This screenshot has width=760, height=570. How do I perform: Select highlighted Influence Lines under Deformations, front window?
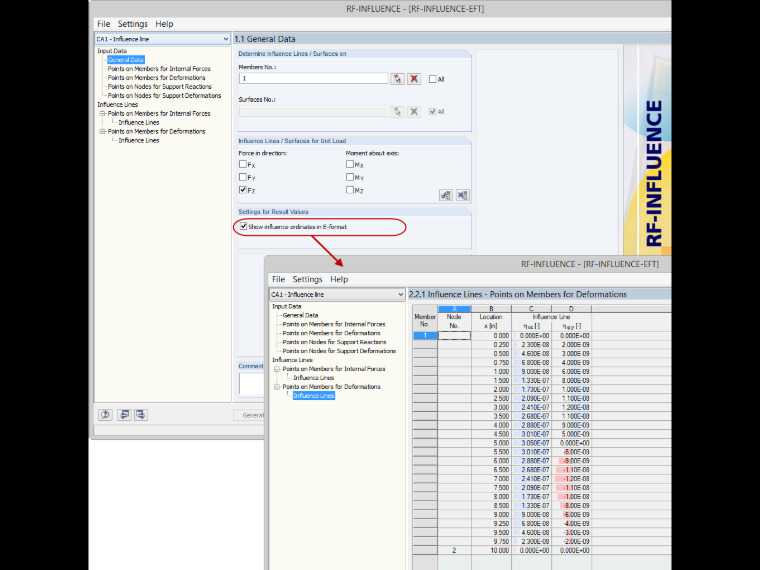[x=314, y=396]
